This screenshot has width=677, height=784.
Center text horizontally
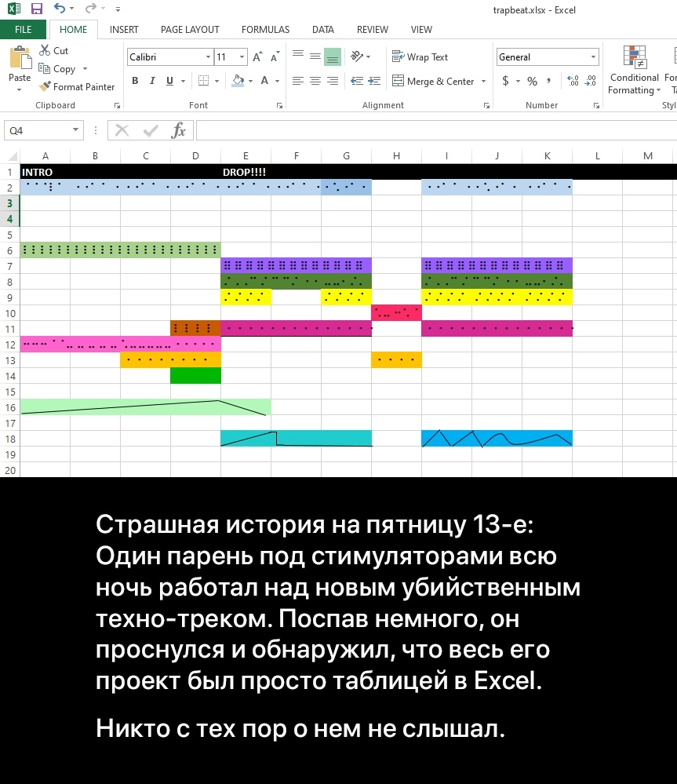[x=315, y=81]
